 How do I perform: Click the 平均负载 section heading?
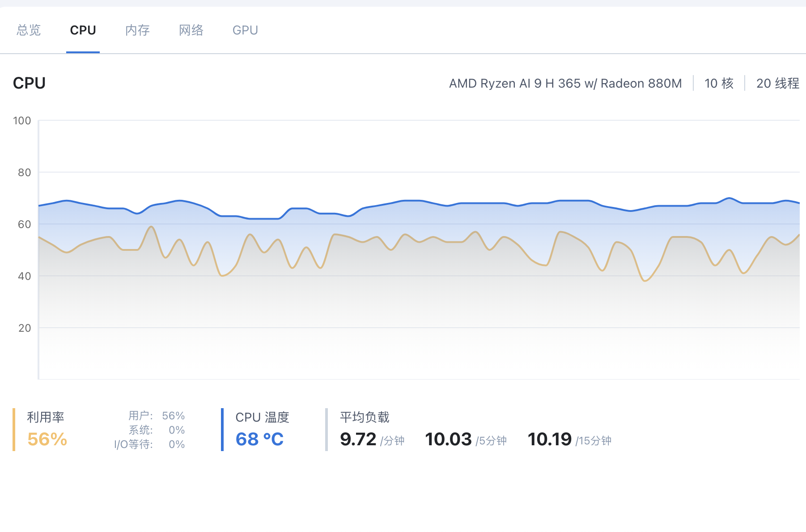coord(365,417)
